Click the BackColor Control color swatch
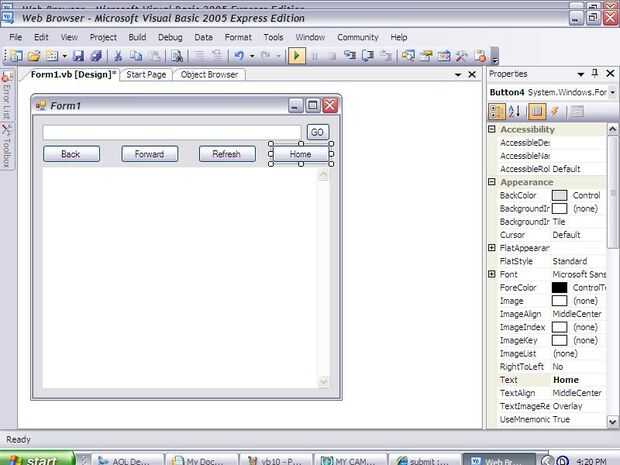This screenshot has width=620, height=465. coord(559,195)
